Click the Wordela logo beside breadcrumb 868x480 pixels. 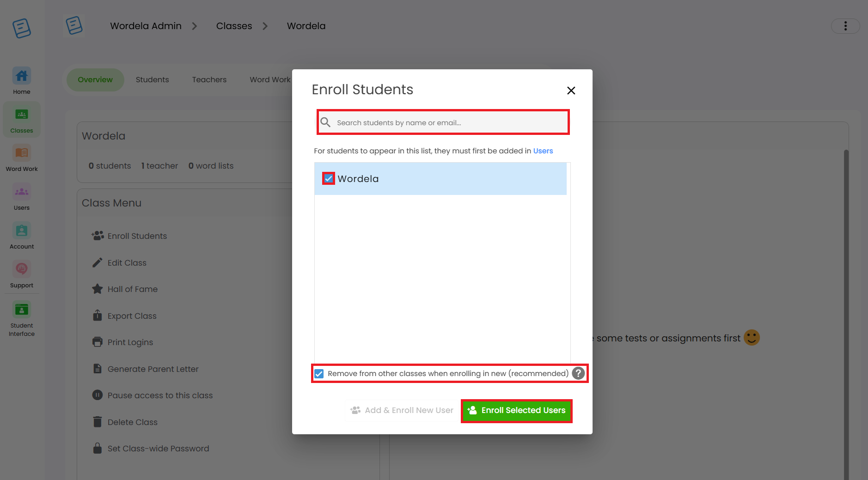[74, 25]
